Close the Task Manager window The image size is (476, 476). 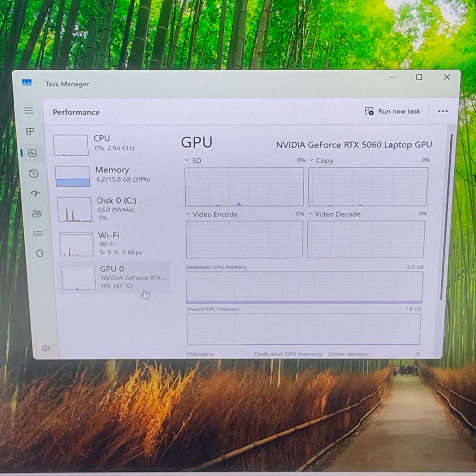click(447, 77)
